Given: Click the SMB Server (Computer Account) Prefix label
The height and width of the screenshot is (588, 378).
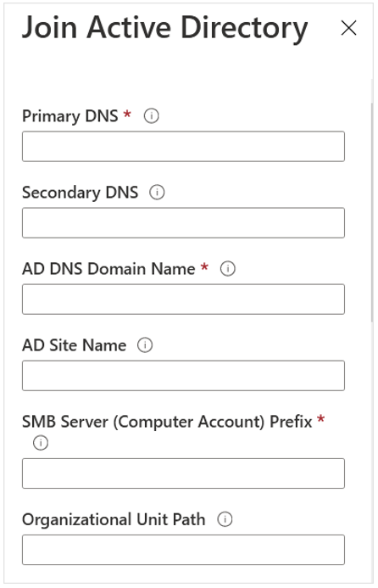Looking at the screenshot, I should (x=167, y=423).
